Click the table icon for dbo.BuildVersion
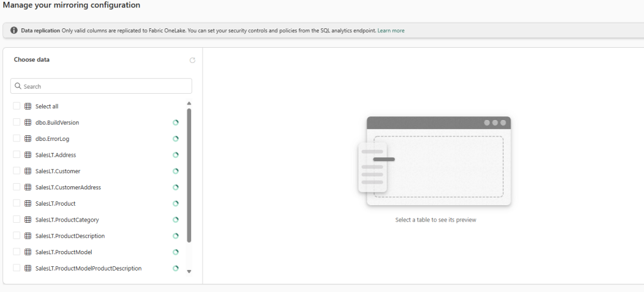This screenshot has width=644, height=292. tap(28, 122)
